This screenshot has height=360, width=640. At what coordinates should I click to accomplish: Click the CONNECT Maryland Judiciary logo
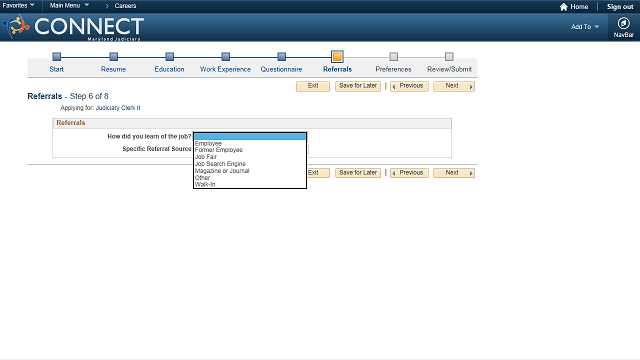(73, 27)
